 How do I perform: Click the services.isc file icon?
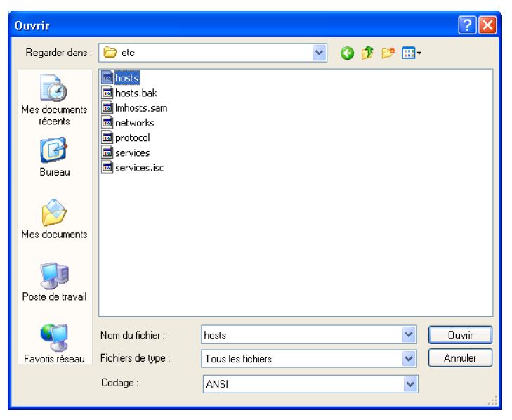point(107,168)
